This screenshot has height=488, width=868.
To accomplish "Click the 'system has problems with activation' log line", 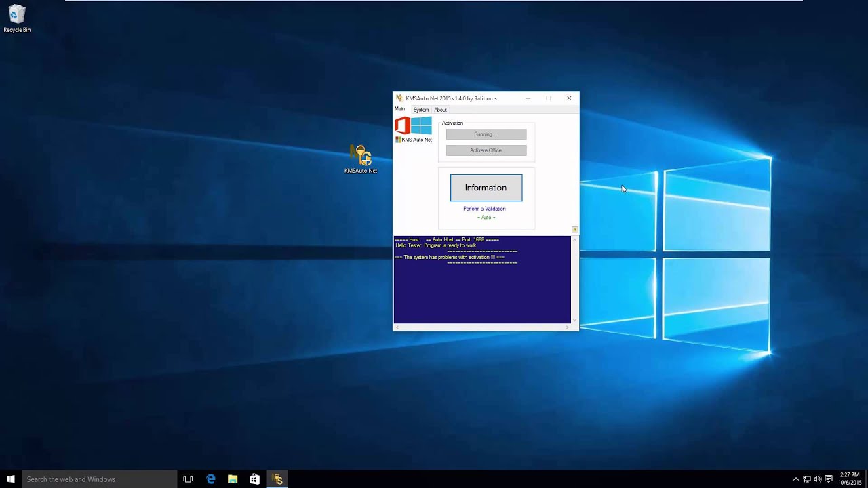I will click(x=450, y=258).
